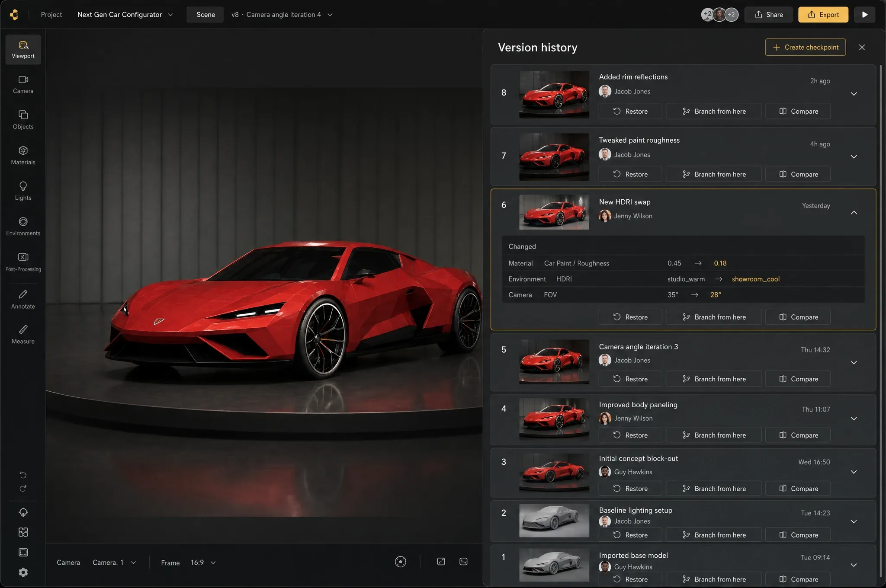Create a new checkpoint
The width and height of the screenshot is (886, 588).
(x=805, y=47)
